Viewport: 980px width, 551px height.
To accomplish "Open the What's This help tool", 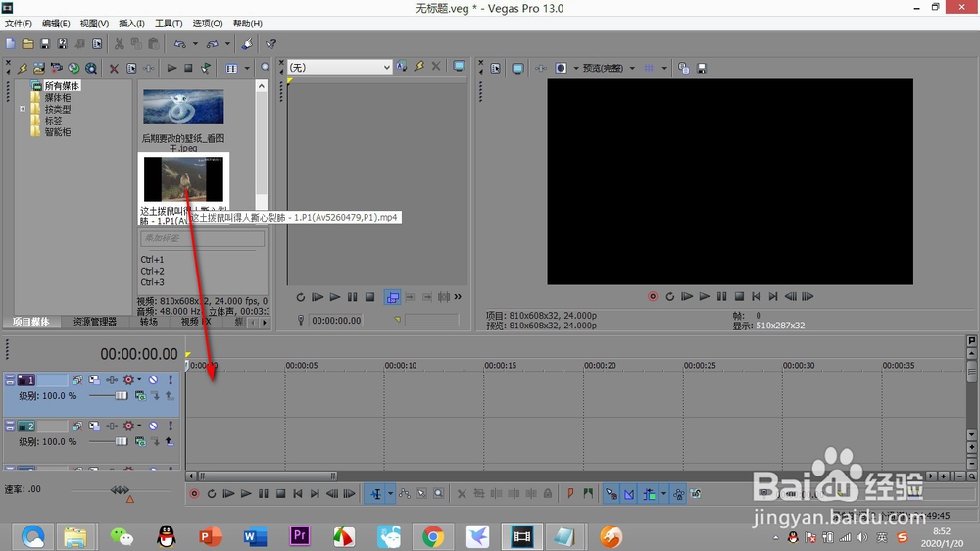I will point(270,44).
